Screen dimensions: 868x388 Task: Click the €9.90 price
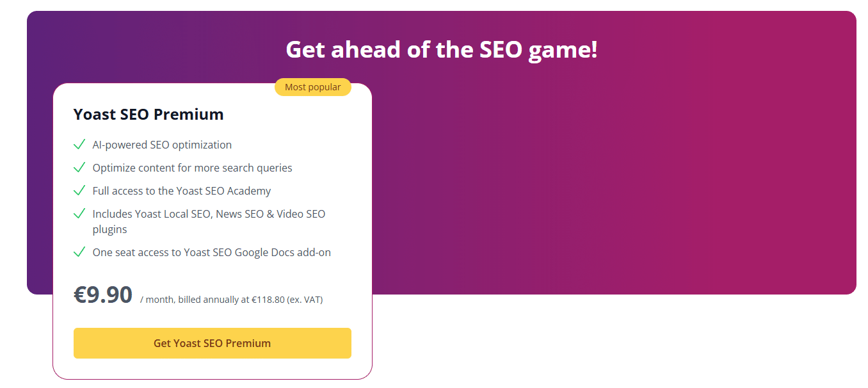tap(103, 295)
